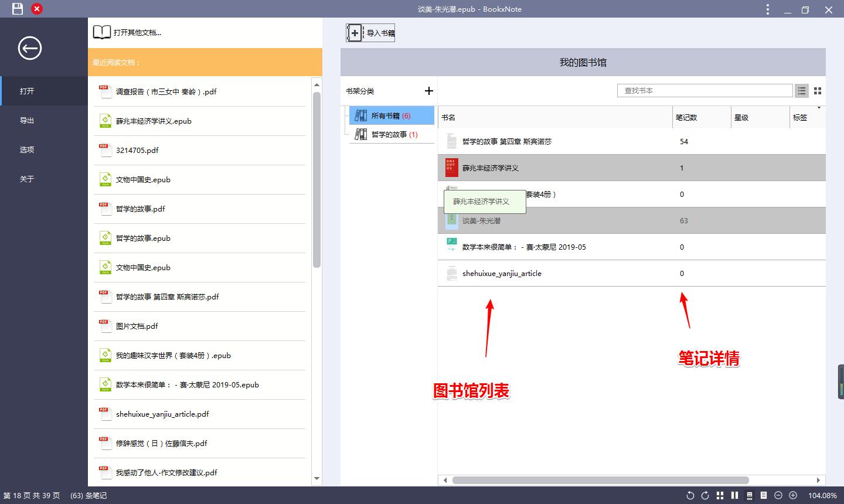Type in the 查找书本 search field

coord(703,90)
